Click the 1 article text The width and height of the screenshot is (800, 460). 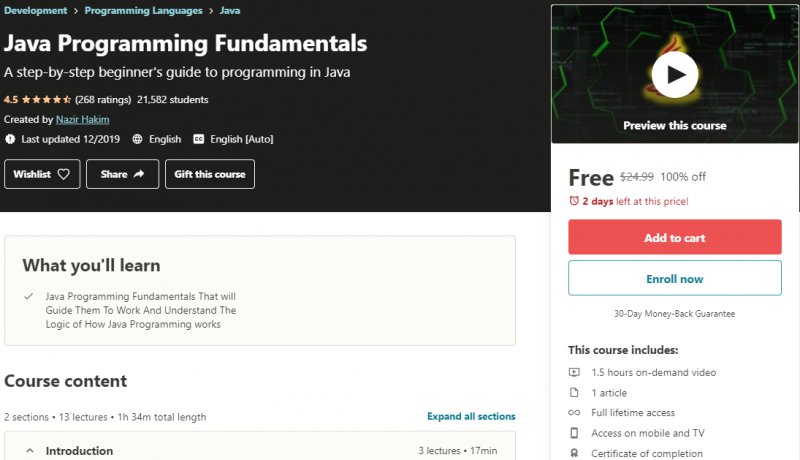(609, 393)
